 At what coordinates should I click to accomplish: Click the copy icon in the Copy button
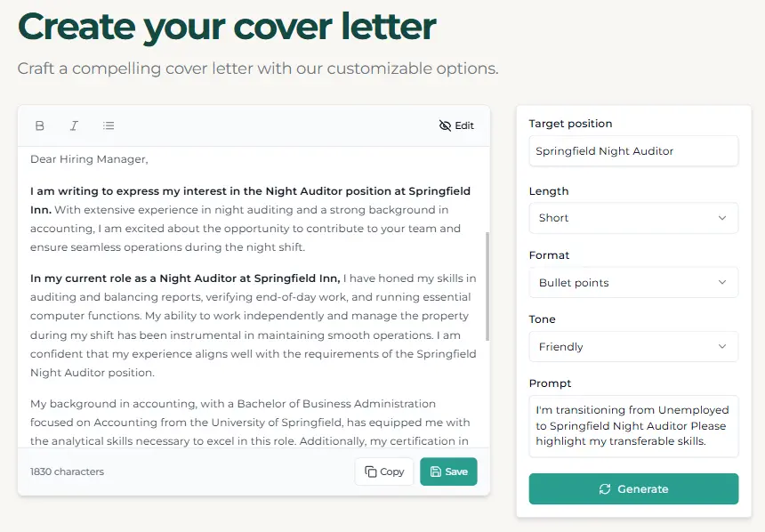[x=371, y=472]
